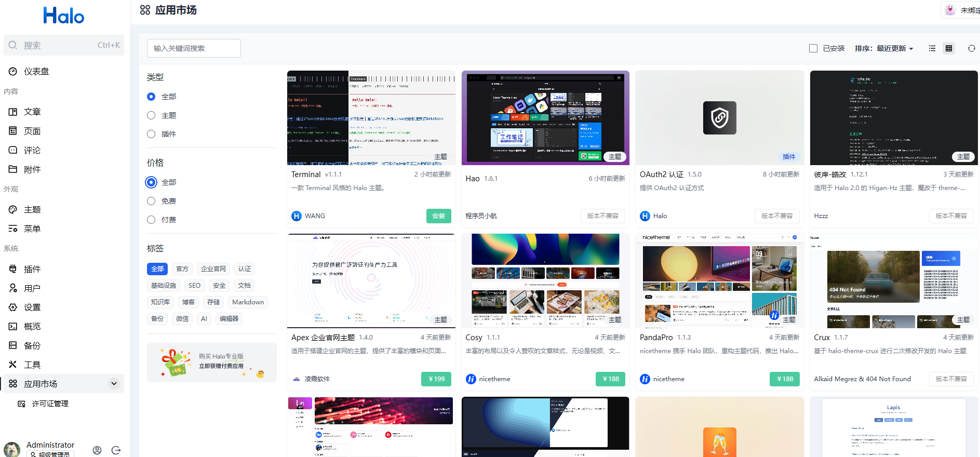The height and width of the screenshot is (457, 980).
Task: Click the 工具 tools icon
Action: tap(13, 365)
